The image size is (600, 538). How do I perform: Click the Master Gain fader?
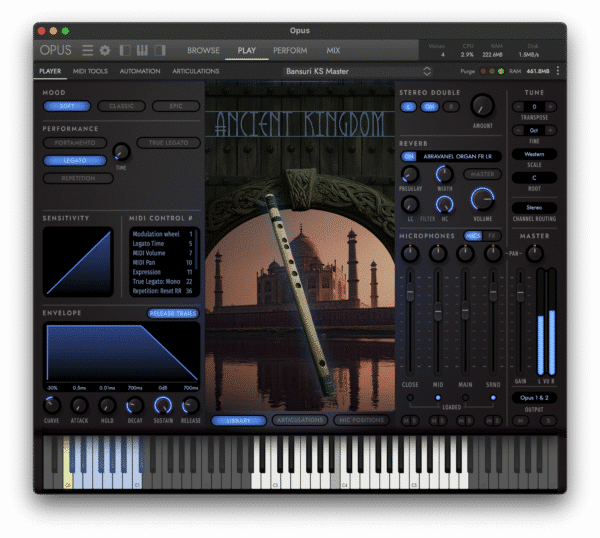pyautogui.click(x=520, y=292)
